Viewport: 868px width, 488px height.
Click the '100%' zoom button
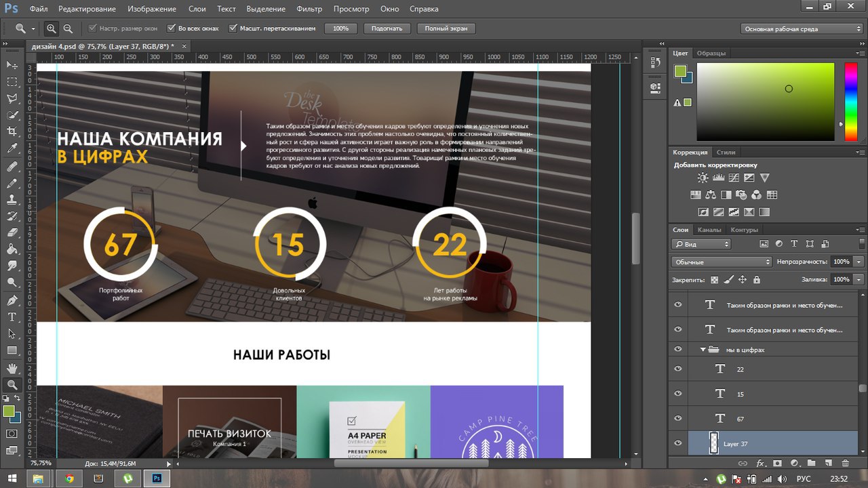coord(340,28)
